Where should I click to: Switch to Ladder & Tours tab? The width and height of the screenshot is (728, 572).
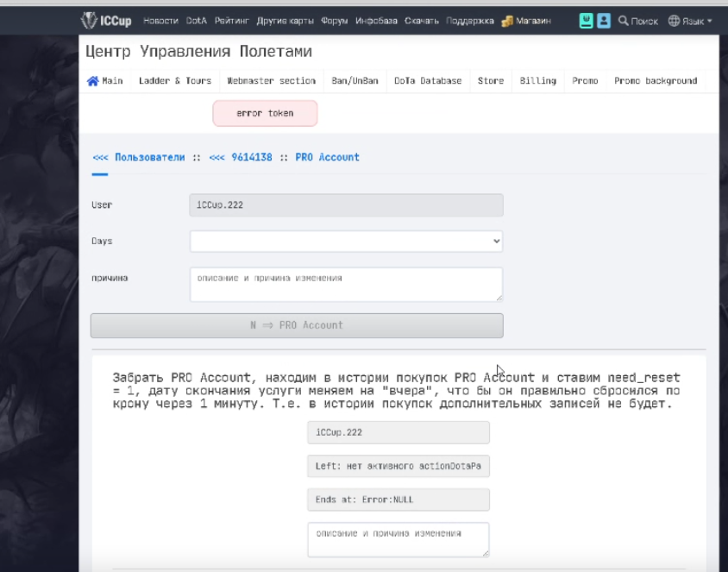click(175, 81)
